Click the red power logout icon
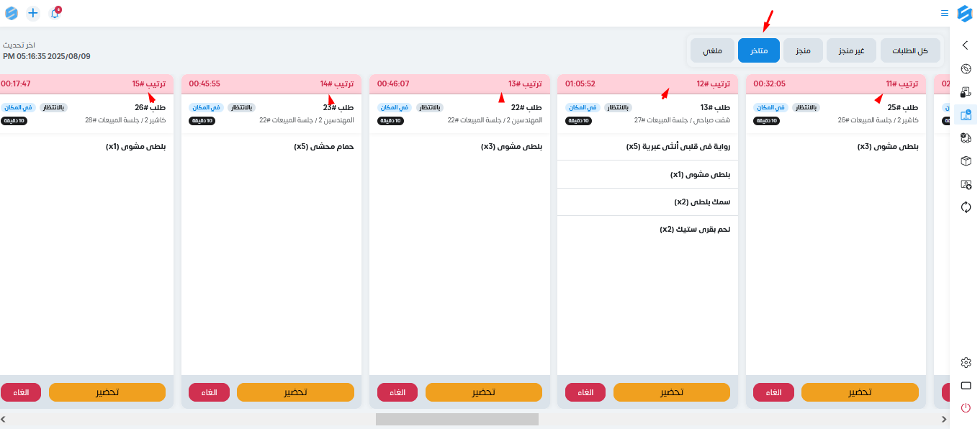Screen dimensions: 980x429 tap(966, 408)
